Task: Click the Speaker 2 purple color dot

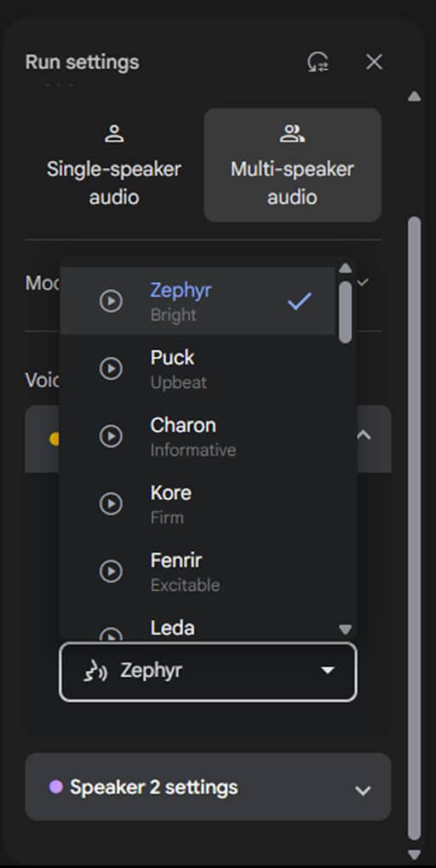Action: (x=56, y=786)
